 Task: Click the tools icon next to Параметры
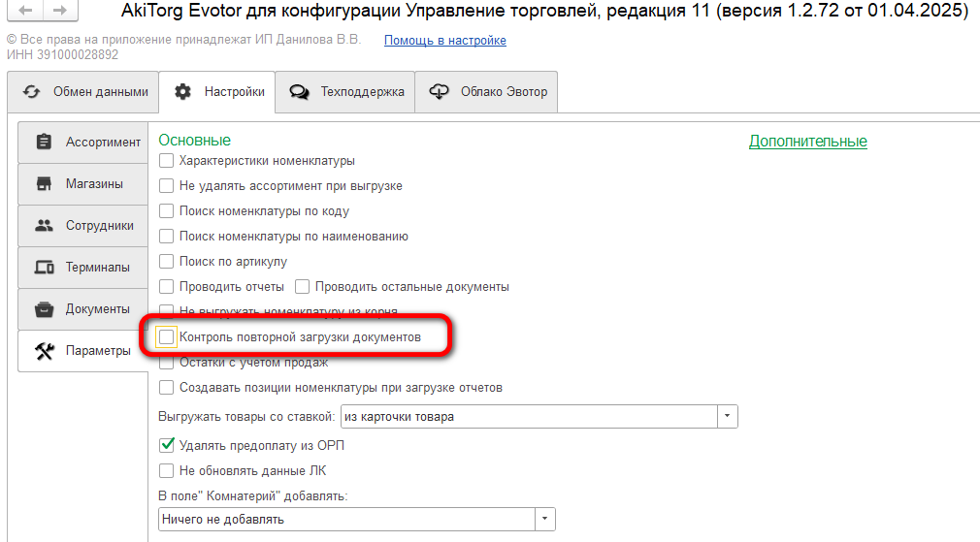pos(45,351)
